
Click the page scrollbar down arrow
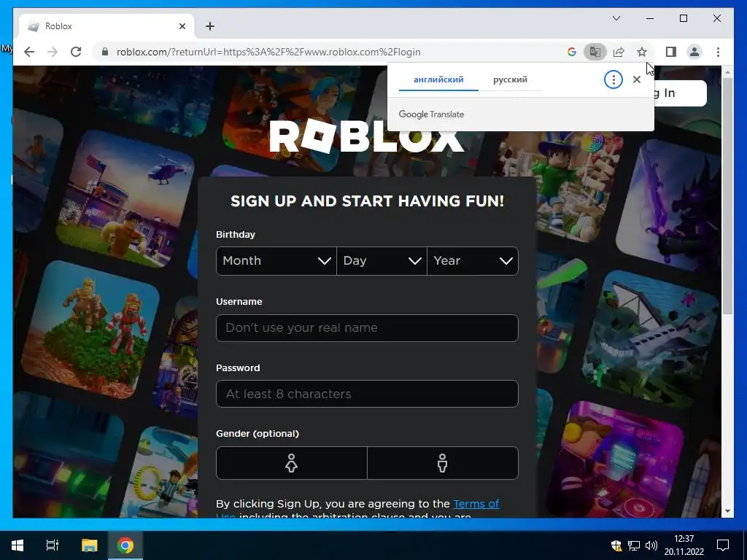pos(727,511)
